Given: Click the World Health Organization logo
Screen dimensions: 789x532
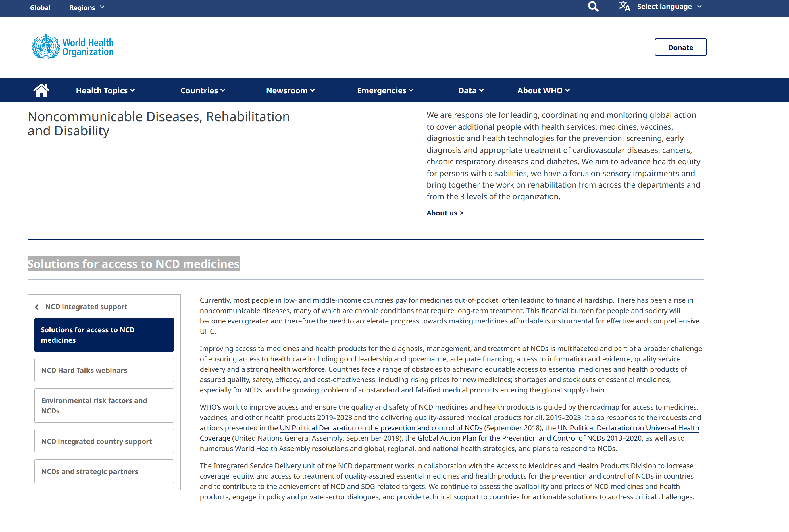Looking at the screenshot, I should 73,47.
